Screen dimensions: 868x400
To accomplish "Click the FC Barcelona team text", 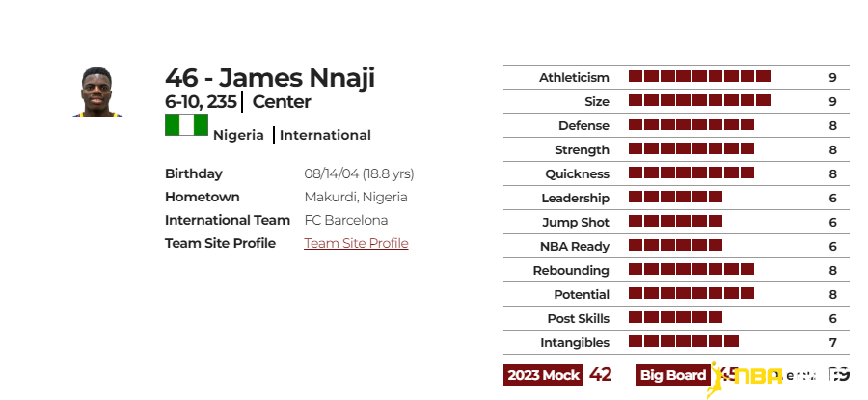I will pos(346,220).
